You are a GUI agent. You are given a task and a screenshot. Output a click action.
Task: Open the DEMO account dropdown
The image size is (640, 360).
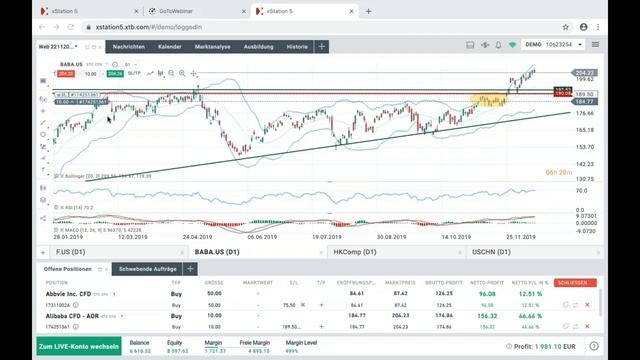pyautogui.click(x=553, y=44)
